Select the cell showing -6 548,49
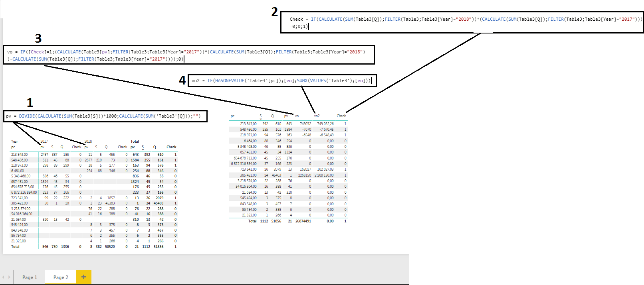Image resolution: width=644 pixels, height=285 pixels. [327, 135]
